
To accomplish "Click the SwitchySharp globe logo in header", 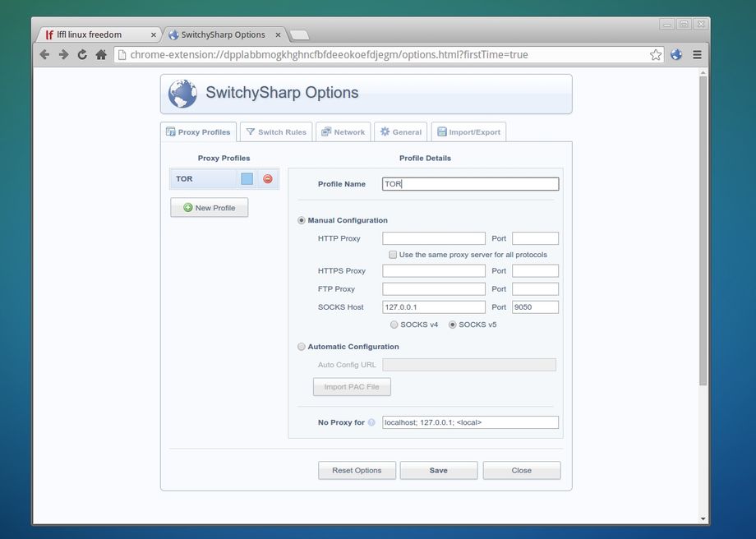I will click(x=182, y=94).
